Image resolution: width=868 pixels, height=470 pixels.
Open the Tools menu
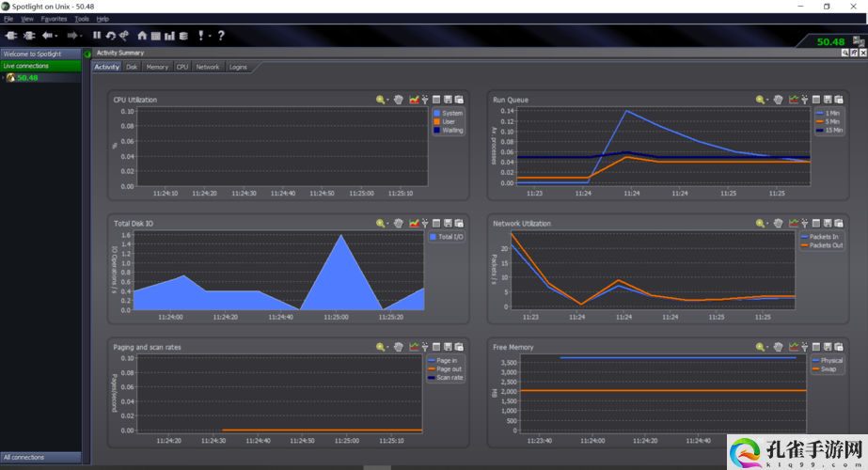(82, 19)
